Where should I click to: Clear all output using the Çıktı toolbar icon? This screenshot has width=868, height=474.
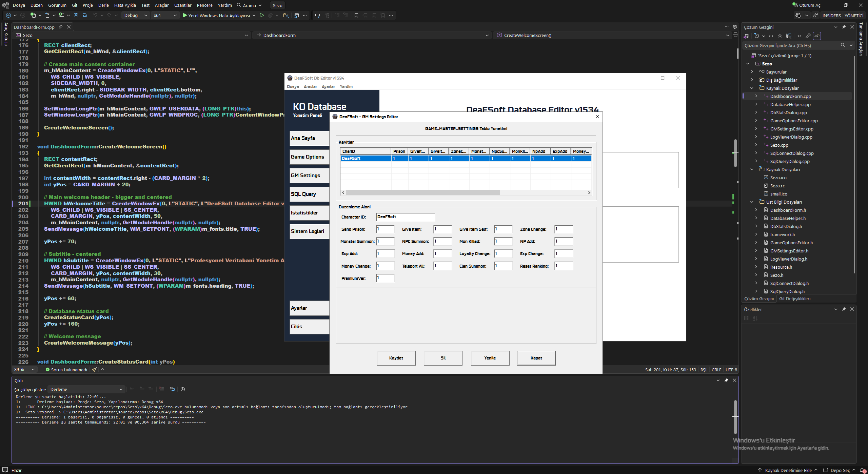(161, 389)
